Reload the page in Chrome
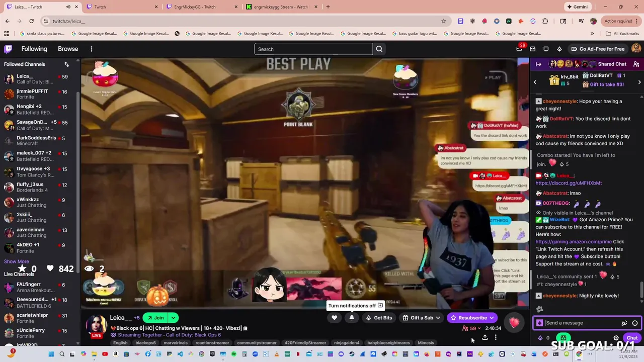644x362 pixels. (x=31, y=21)
